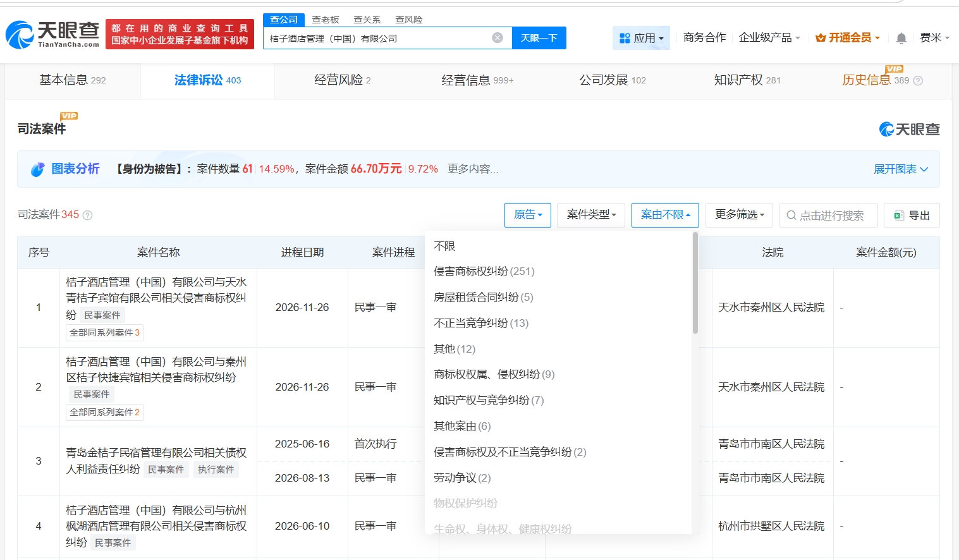The width and height of the screenshot is (959, 560).
Task: Open the 开通会员 membership dropdown
Action: [x=848, y=38]
